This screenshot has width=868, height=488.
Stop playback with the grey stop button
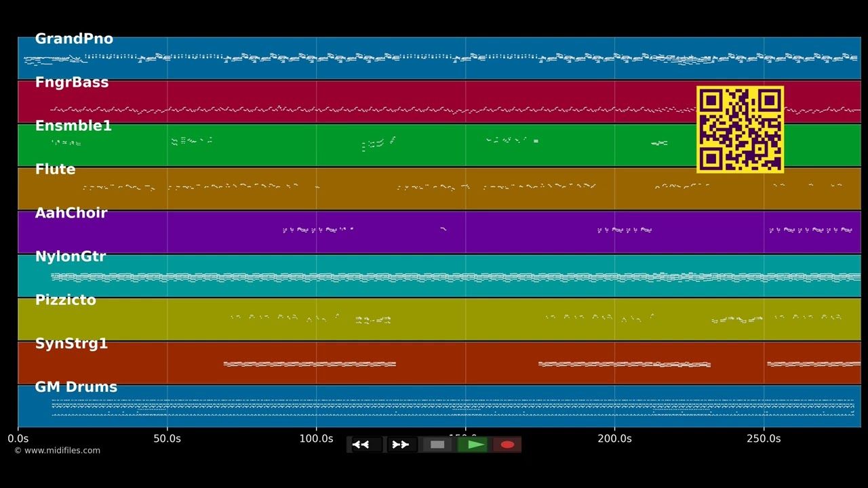(x=437, y=445)
